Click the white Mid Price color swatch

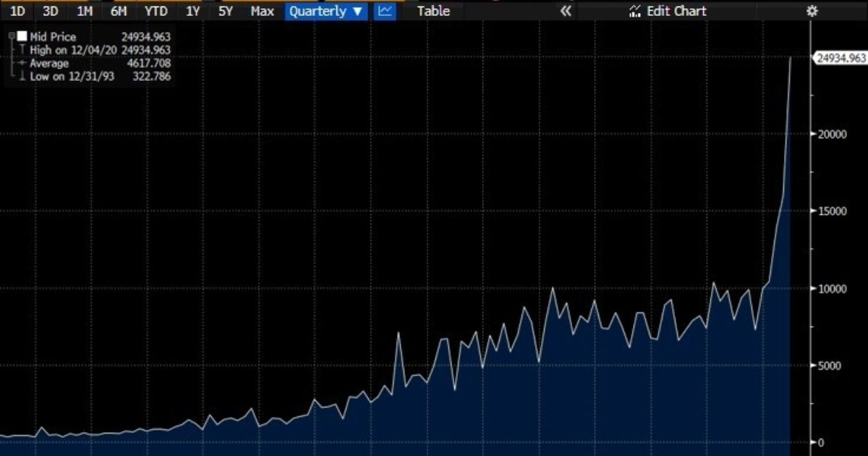point(22,36)
